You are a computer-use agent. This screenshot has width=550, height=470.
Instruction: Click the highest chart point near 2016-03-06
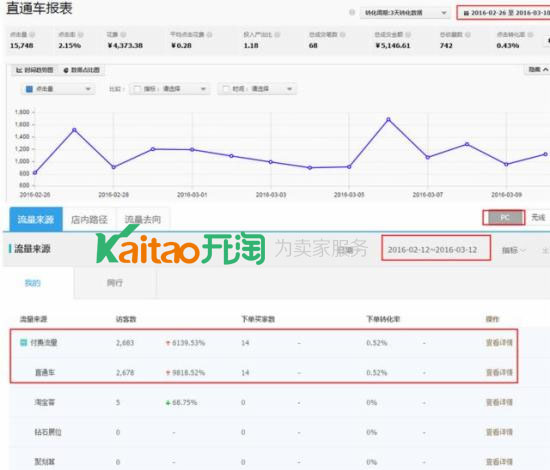pyautogui.click(x=388, y=119)
